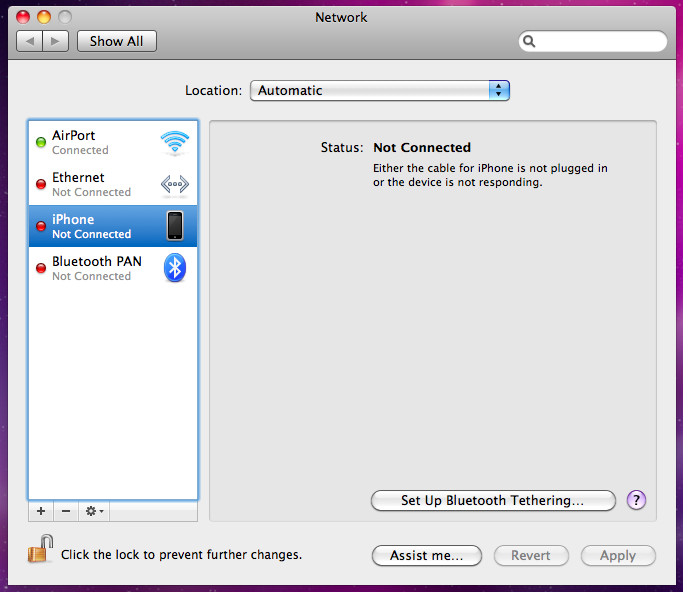The height and width of the screenshot is (592, 683).
Task: Open the gear action menu
Action: (94, 511)
